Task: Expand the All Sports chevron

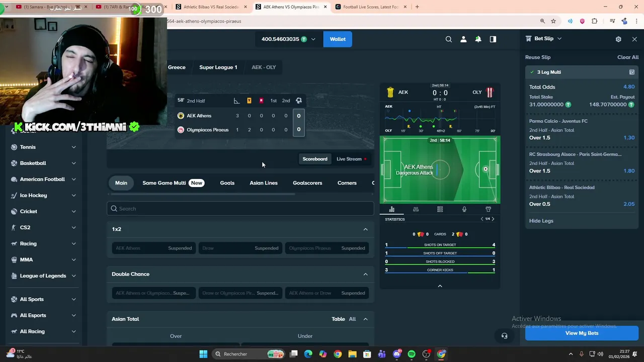Action: (73, 299)
